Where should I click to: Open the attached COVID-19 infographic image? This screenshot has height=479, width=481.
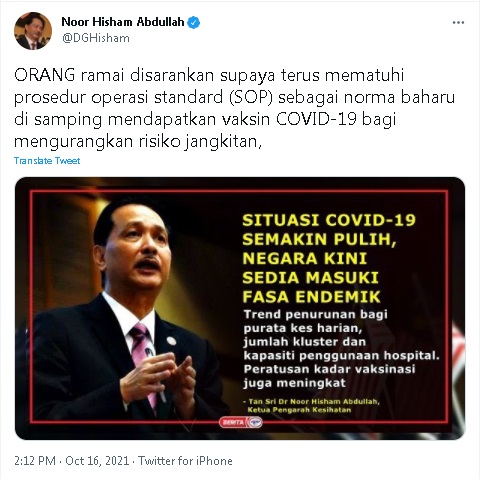pos(240,308)
